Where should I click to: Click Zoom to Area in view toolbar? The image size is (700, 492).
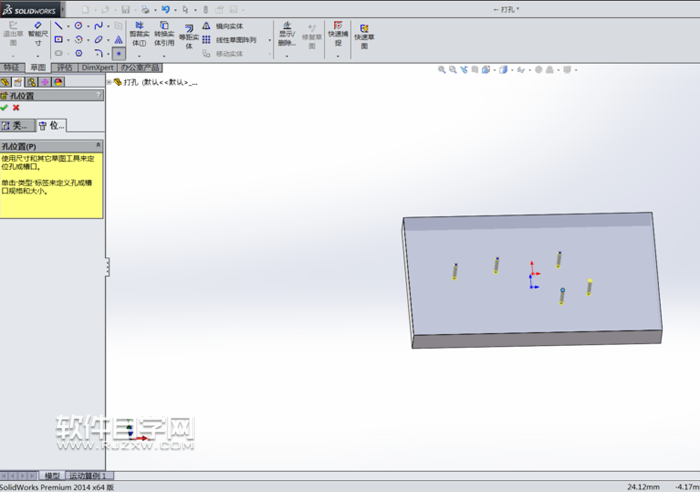pos(453,70)
